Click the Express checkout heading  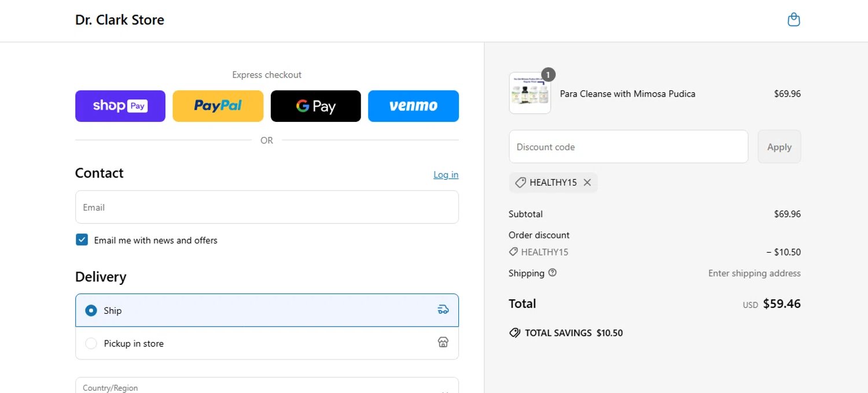pyautogui.click(x=267, y=75)
